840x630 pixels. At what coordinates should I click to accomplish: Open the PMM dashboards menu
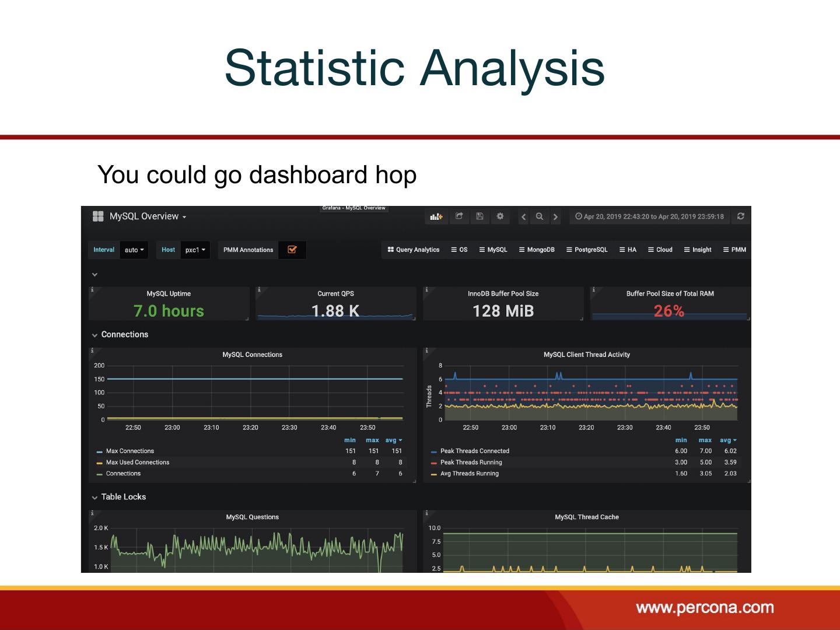pyautogui.click(x=734, y=250)
